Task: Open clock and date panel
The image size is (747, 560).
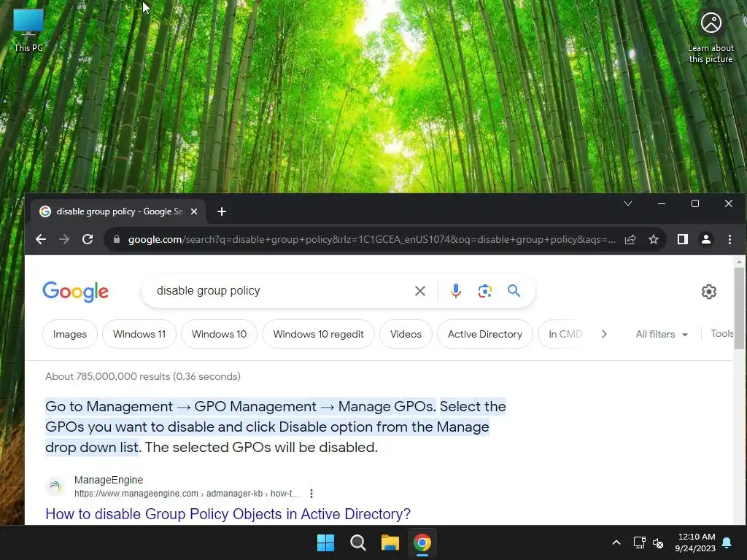Action: coord(695,542)
